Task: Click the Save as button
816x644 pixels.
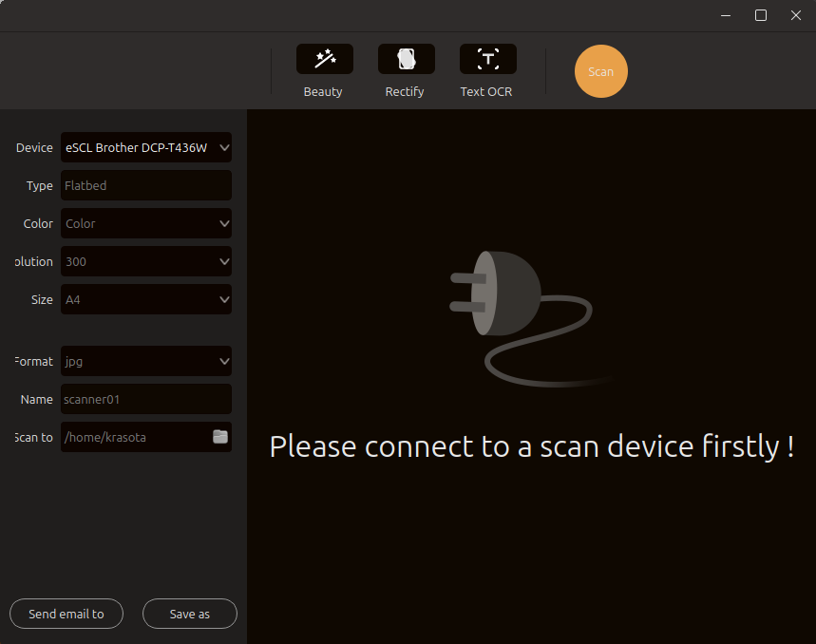Action: (x=190, y=615)
